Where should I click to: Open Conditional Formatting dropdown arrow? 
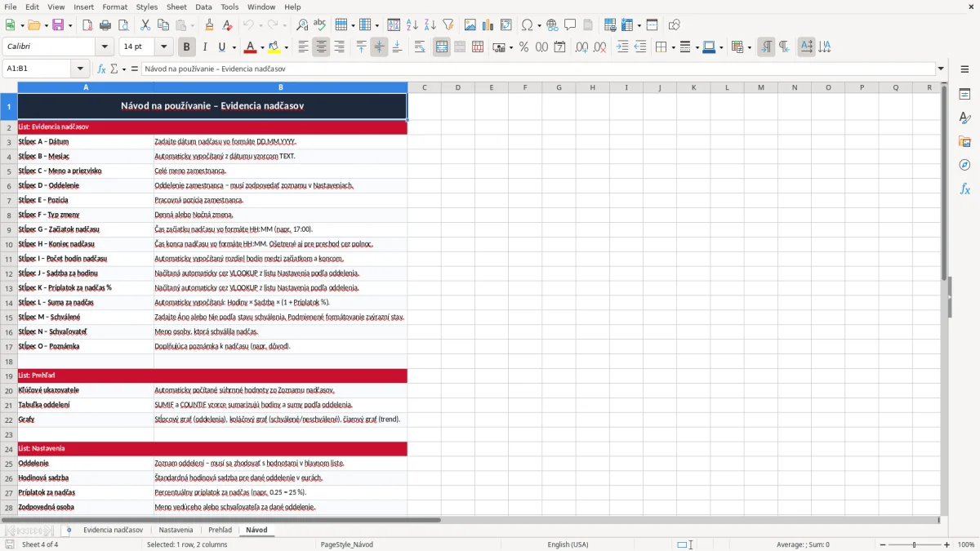748,47
